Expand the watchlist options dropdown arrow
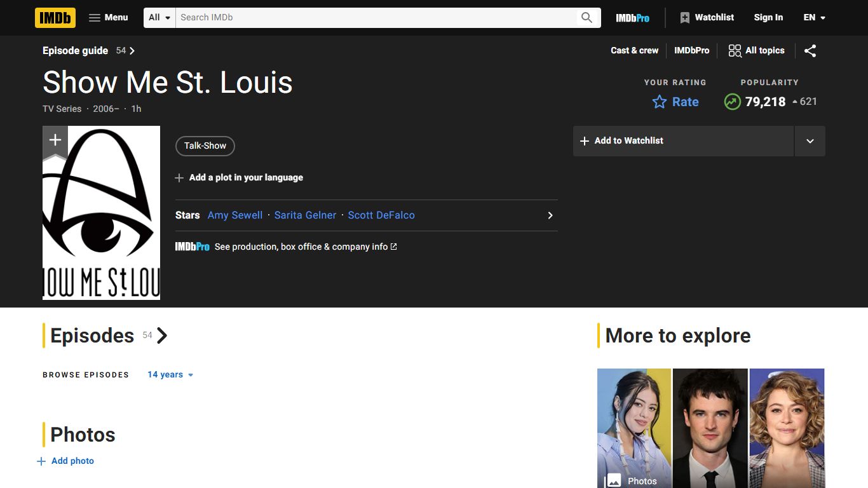868x488 pixels. [810, 141]
